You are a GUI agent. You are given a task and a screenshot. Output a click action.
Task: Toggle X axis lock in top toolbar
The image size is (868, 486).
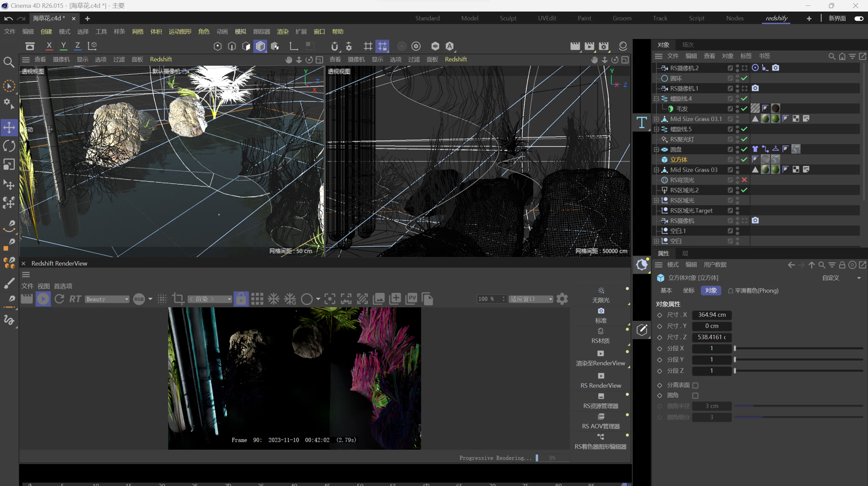[49, 46]
